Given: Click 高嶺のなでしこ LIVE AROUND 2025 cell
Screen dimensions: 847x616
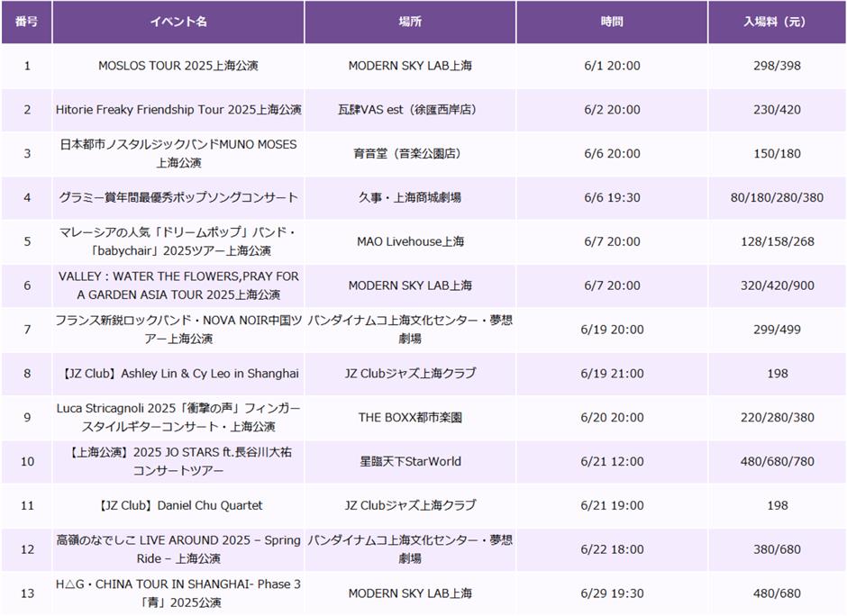Looking at the screenshot, I should pos(178,549).
